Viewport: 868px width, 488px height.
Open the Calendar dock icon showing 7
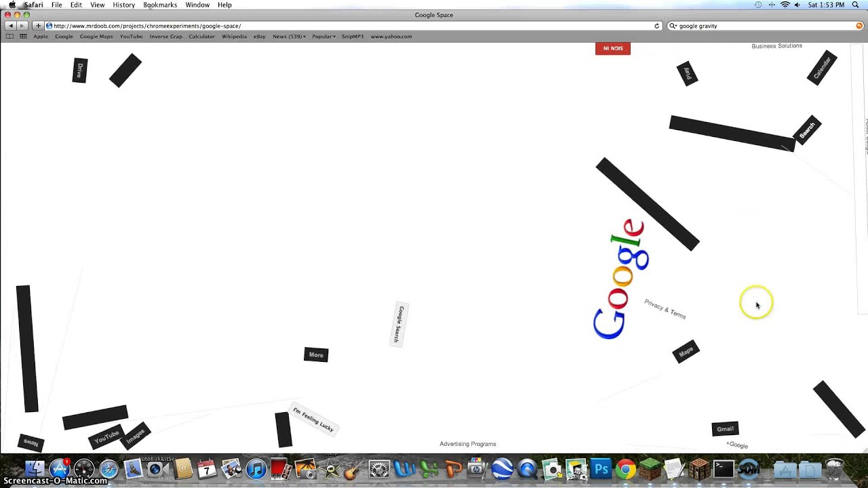(207, 468)
